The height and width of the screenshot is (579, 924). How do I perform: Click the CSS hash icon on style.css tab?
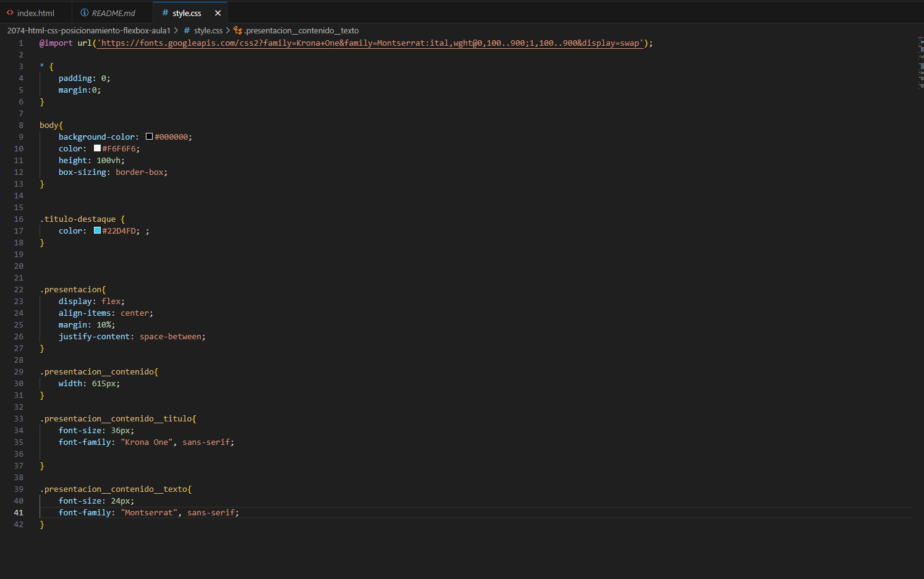pyautogui.click(x=165, y=13)
